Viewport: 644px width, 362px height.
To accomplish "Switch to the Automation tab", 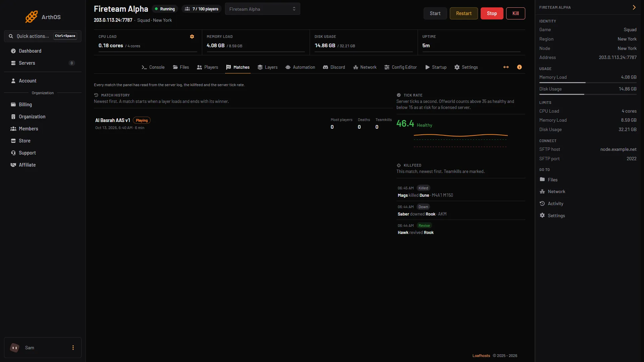I will click(300, 67).
